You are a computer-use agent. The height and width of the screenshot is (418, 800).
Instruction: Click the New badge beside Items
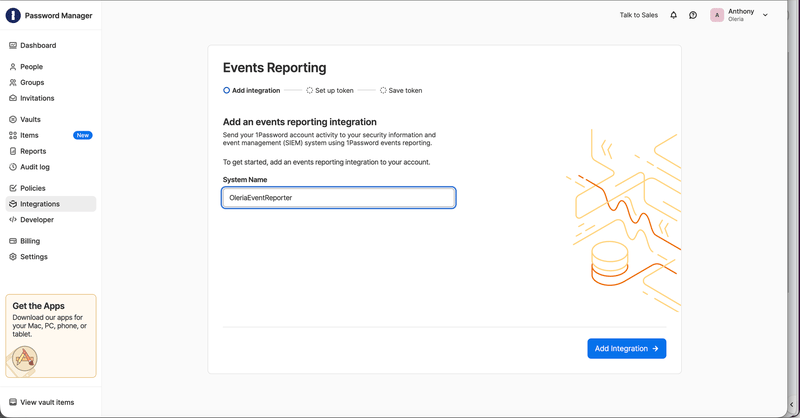click(83, 135)
